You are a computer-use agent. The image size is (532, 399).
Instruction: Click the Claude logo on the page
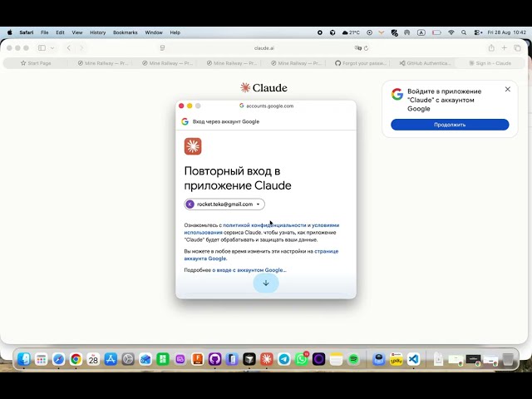click(264, 88)
